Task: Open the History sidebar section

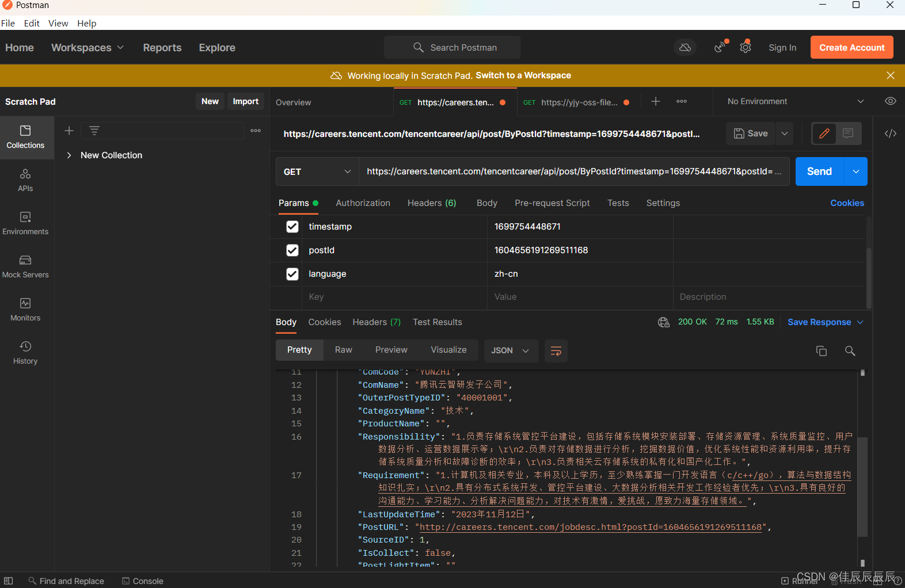Action: (x=25, y=353)
